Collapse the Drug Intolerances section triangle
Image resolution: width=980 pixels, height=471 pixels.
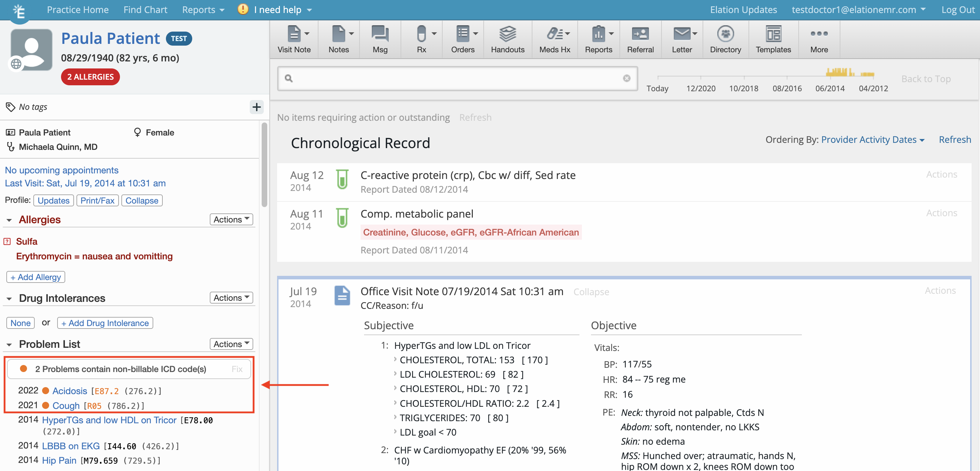click(9, 299)
